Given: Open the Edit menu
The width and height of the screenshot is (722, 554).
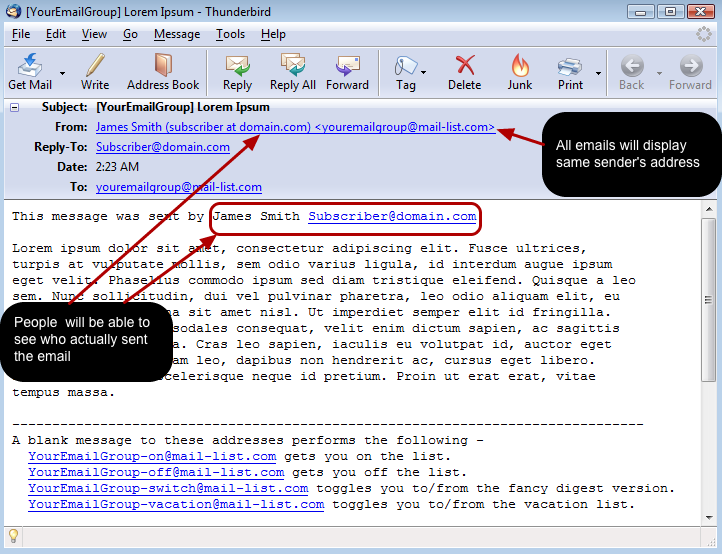Looking at the screenshot, I should click(x=56, y=34).
